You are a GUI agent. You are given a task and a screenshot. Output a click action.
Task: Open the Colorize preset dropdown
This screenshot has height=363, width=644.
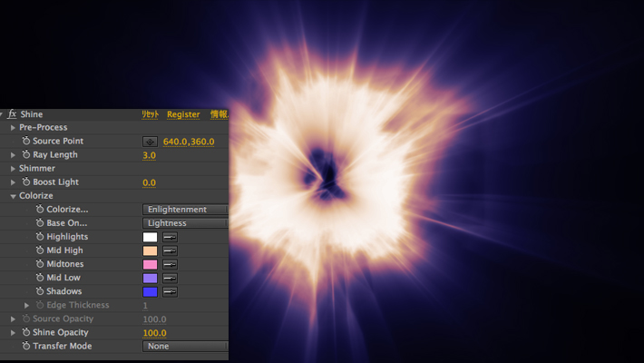185,210
